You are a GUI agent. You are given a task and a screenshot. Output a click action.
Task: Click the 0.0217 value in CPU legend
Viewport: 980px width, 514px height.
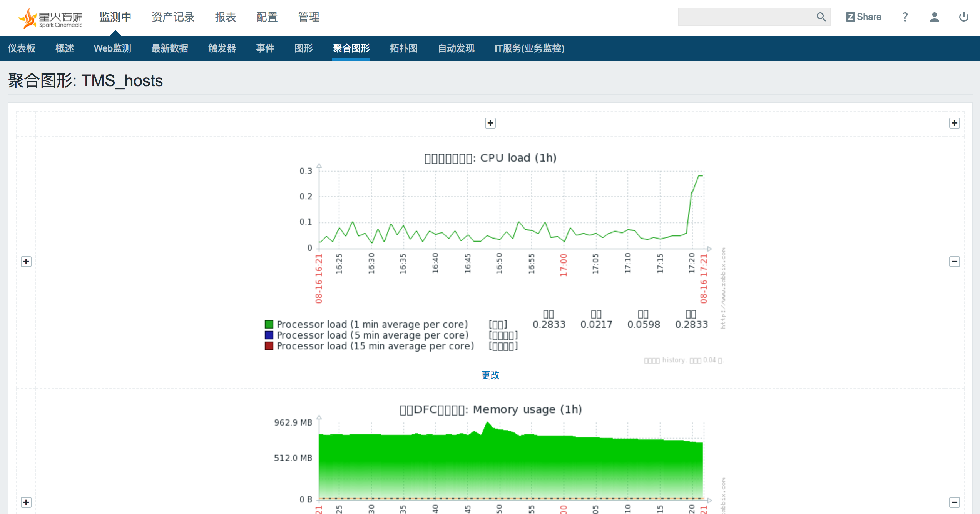596,325
